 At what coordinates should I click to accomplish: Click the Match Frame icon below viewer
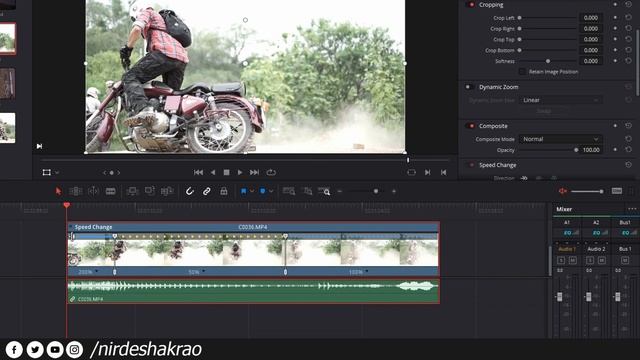pyautogui.click(x=411, y=172)
